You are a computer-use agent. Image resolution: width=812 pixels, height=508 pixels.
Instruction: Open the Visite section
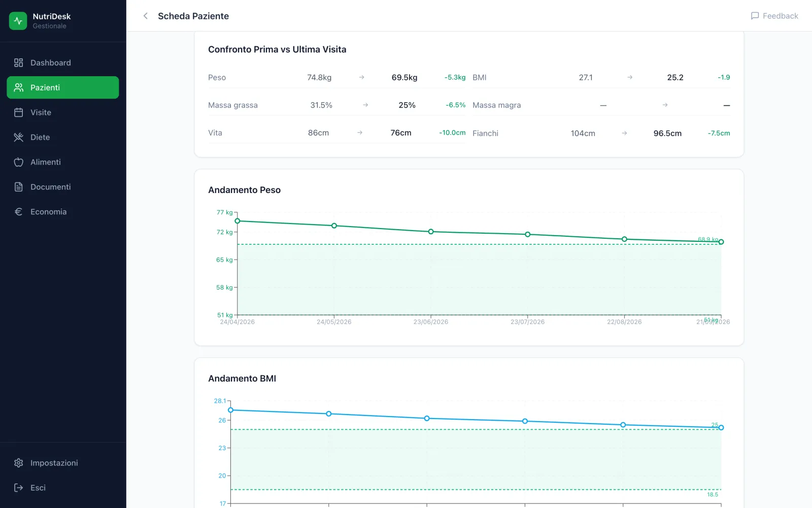point(63,112)
